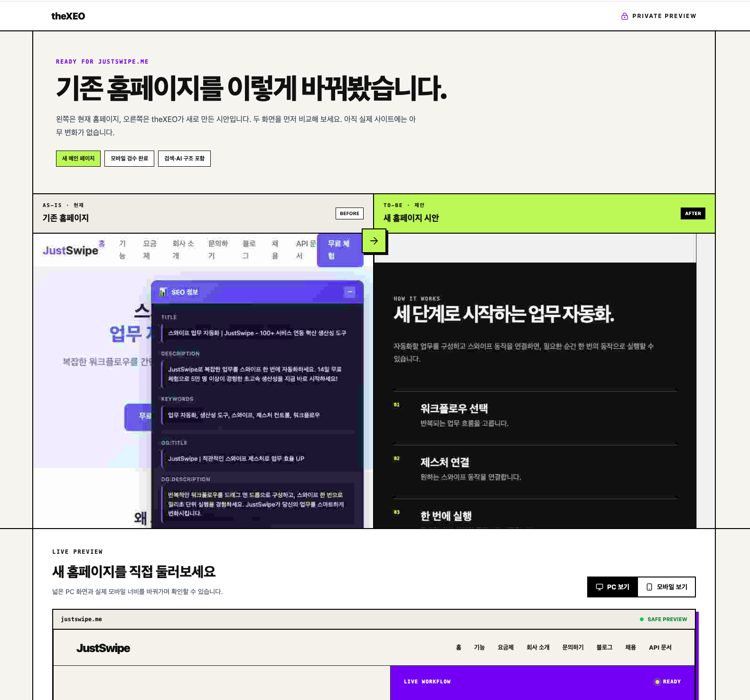The image size is (750, 700).
Task: Select the READY status indicator dot
Action: [657, 682]
